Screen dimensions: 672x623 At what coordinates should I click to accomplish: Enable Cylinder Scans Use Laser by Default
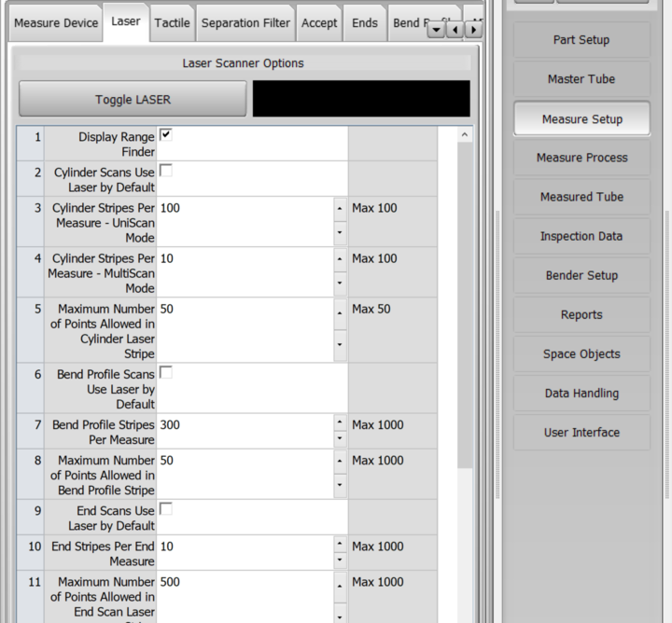pyautogui.click(x=166, y=171)
